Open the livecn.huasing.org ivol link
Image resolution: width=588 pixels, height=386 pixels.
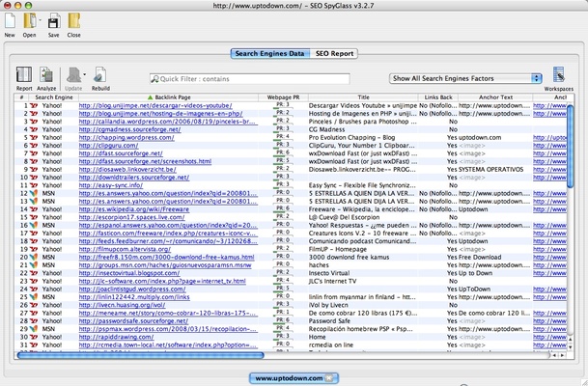point(122,305)
